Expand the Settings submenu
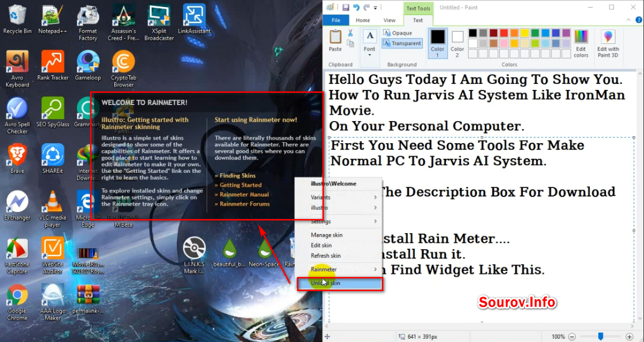This screenshot has width=644, height=342. 339,221
